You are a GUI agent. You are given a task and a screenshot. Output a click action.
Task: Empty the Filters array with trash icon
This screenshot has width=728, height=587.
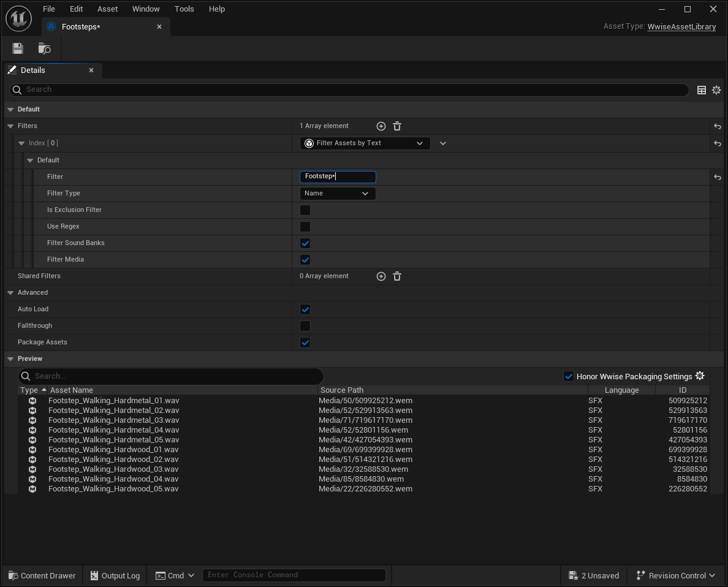[397, 126]
